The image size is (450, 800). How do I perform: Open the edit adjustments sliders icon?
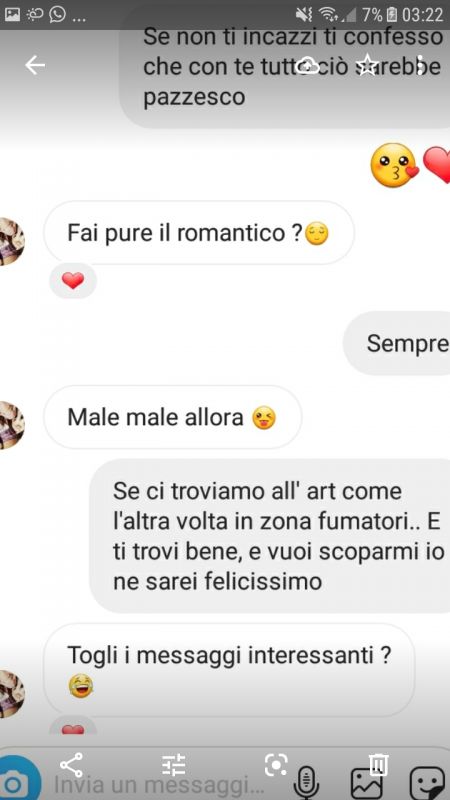coord(173,765)
